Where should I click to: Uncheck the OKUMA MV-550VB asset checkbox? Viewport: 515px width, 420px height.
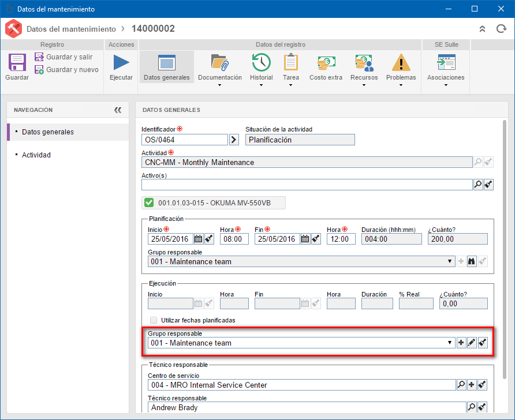point(149,202)
